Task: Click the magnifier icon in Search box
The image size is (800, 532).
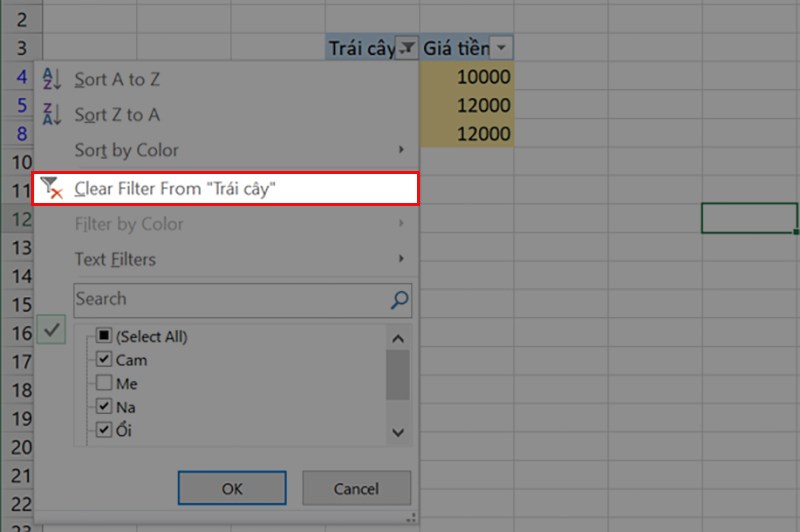Action: point(399,300)
